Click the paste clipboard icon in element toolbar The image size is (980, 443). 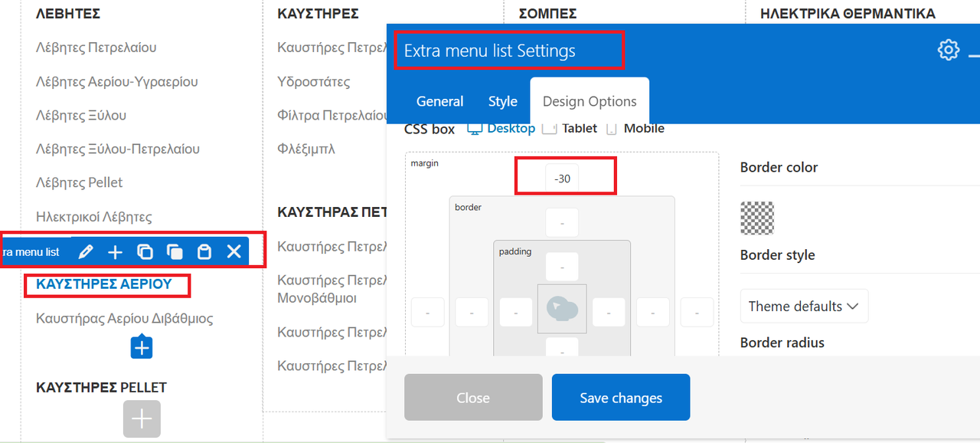point(204,251)
